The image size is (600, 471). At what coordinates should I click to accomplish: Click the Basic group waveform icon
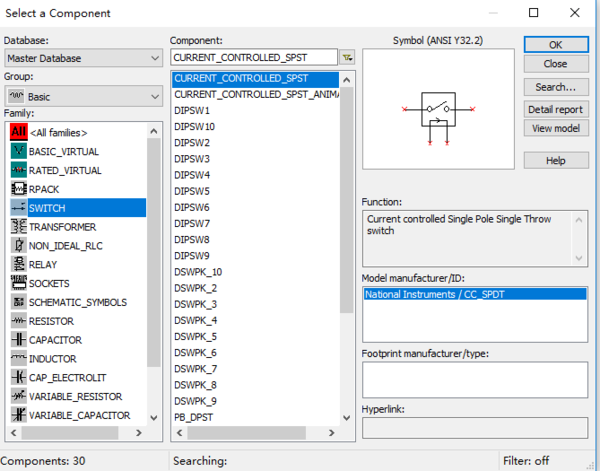[16, 96]
